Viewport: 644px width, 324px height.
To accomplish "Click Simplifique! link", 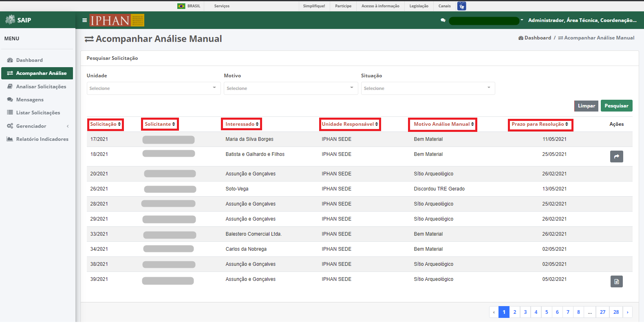I will 314,6.
